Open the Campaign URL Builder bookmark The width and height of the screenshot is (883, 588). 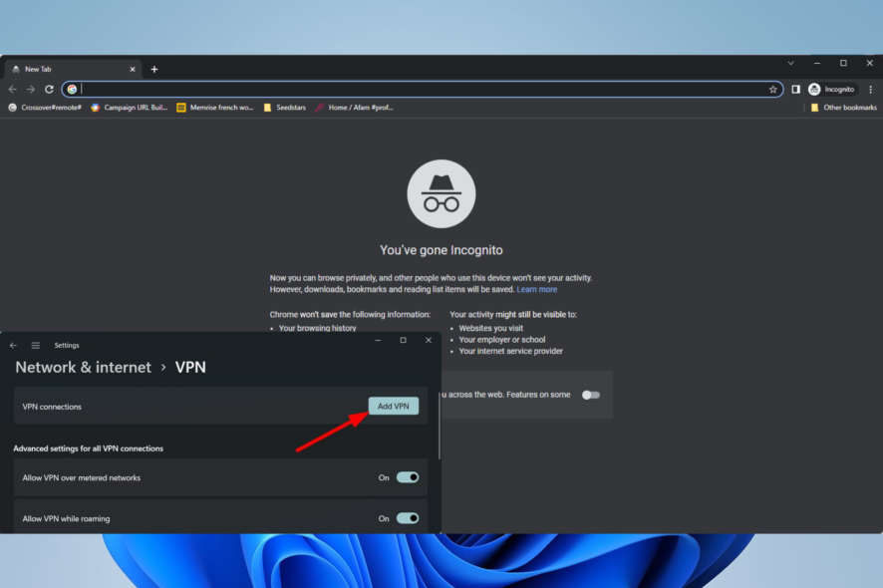point(130,107)
